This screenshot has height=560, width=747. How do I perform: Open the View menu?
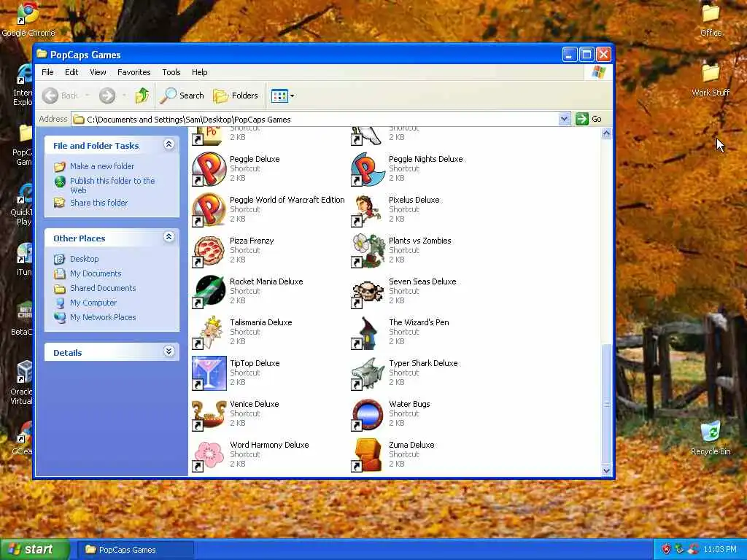point(98,72)
